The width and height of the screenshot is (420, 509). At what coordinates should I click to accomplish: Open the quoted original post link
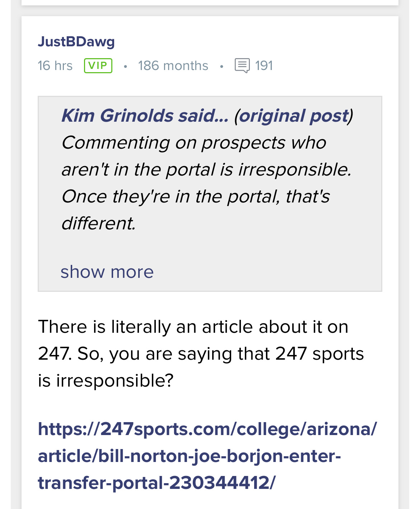293,116
